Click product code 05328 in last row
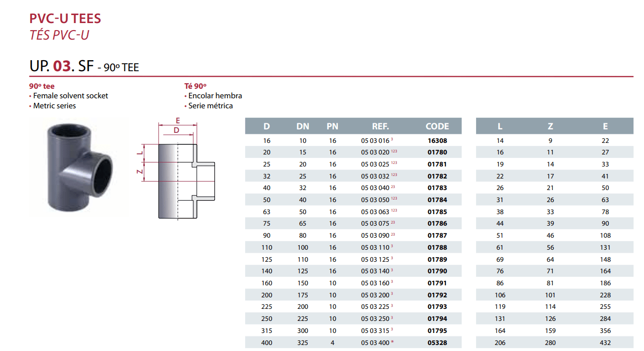 [x=437, y=343]
